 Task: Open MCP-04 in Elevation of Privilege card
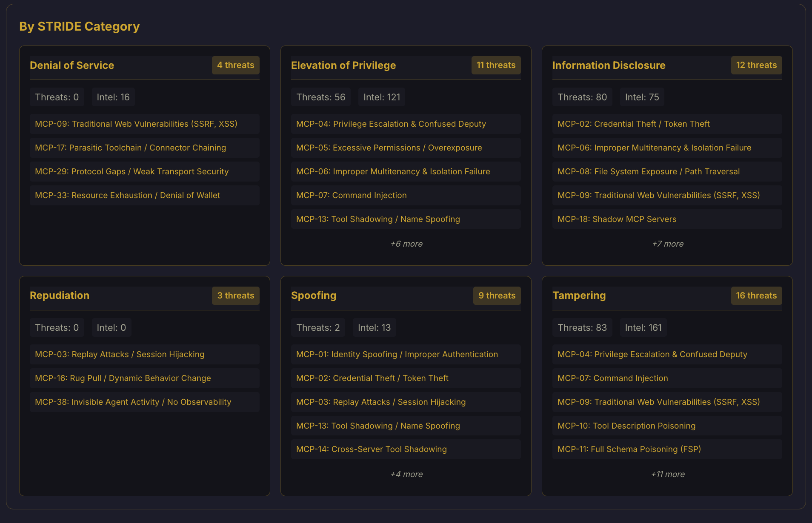406,124
